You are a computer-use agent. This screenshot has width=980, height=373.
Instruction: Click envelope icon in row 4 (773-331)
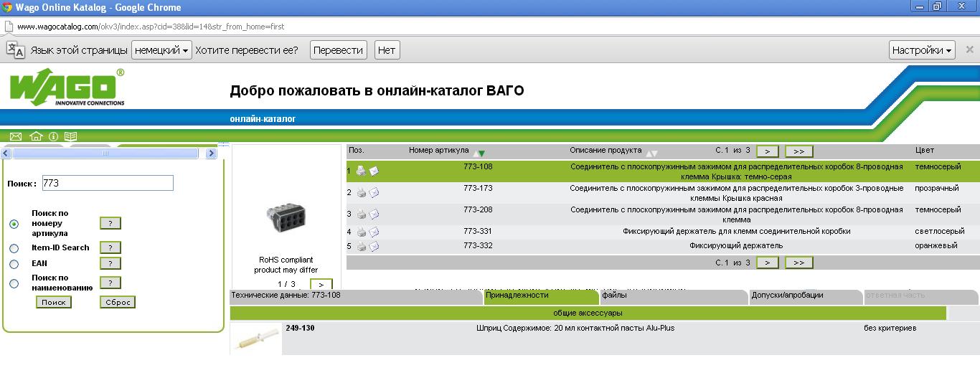374,232
